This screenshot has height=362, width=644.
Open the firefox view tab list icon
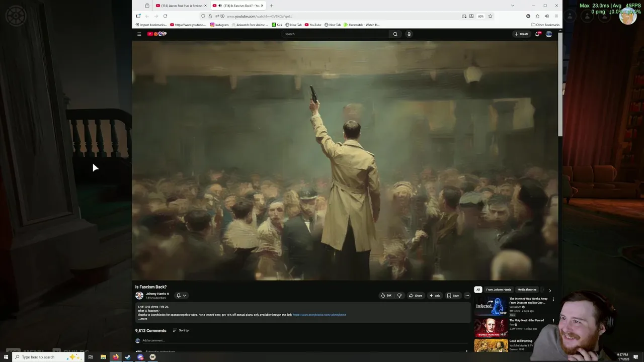(x=147, y=6)
